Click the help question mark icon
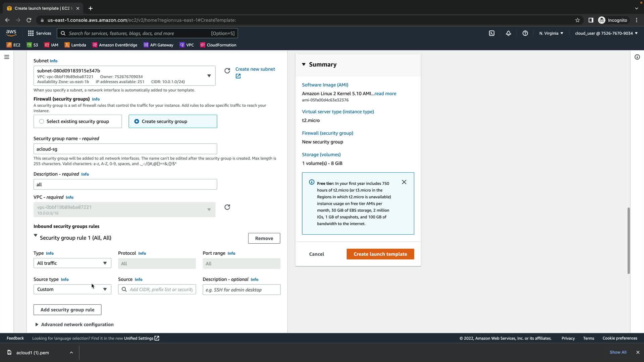644x362 pixels. (x=525, y=33)
